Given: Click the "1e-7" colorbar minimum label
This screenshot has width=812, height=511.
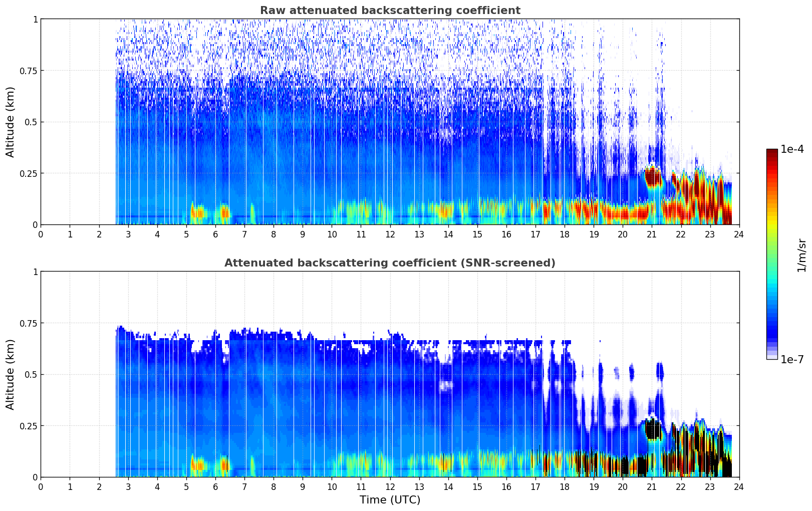Looking at the screenshot, I should click(792, 359).
